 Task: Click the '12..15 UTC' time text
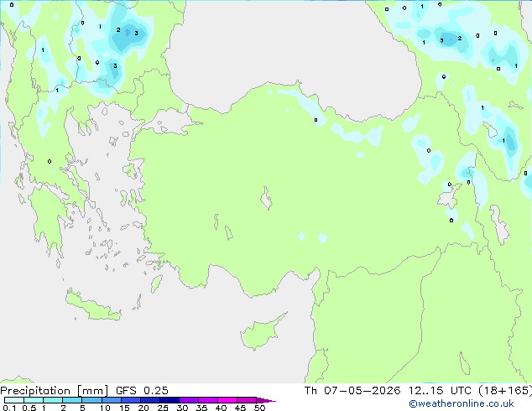pos(440,391)
